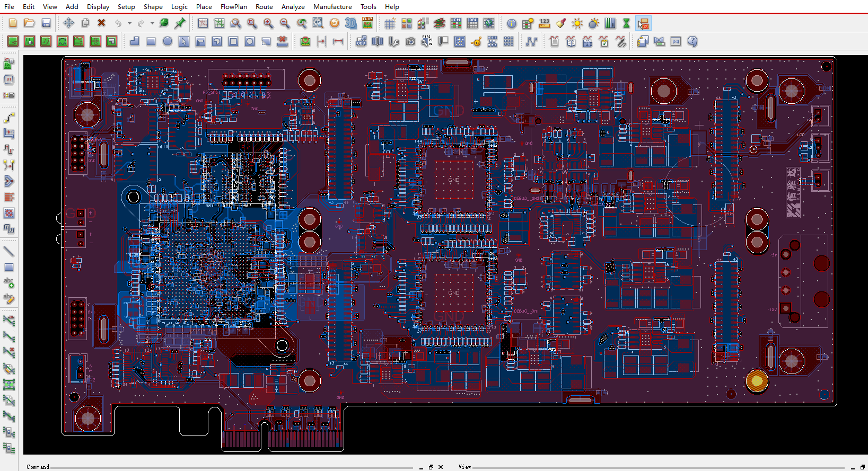Viewport: 868px width, 471px height.
Task: Expand the Undo history dropdown arrow
Action: tap(129, 23)
